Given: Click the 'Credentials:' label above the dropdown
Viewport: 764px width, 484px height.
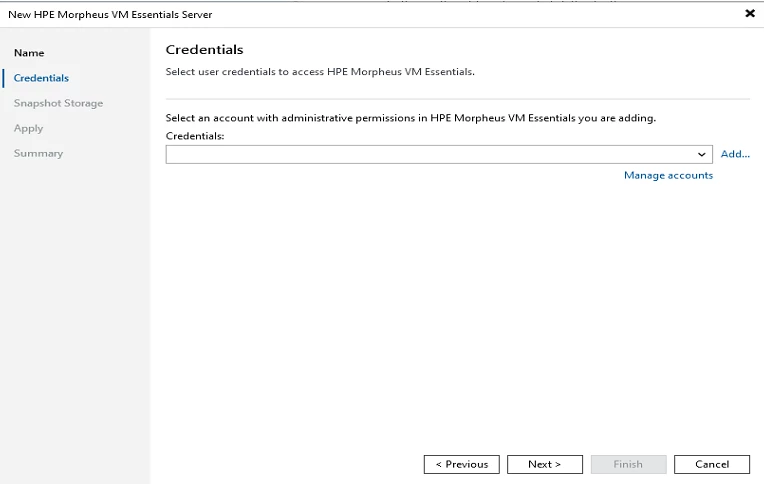Looking at the screenshot, I should point(195,135).
